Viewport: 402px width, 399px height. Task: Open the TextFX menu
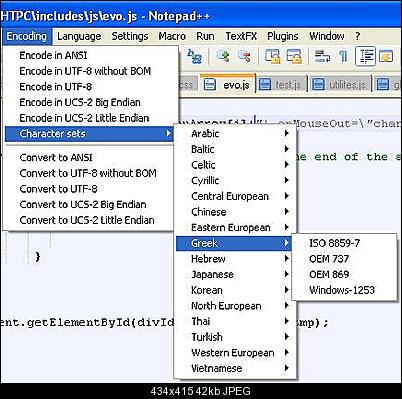click(241, 36)
